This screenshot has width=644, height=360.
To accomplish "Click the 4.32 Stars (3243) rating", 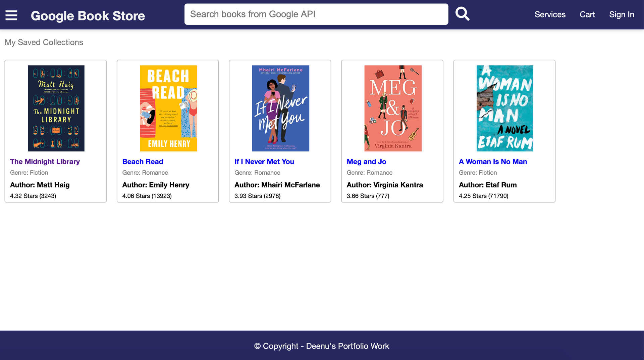I will tap(33, 196).
